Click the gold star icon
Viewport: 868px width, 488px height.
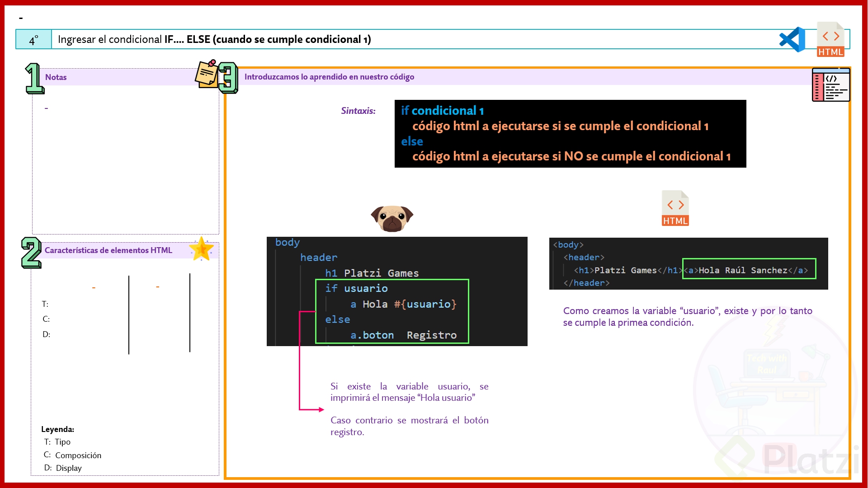pyautogui.click(x=201, y=249)
